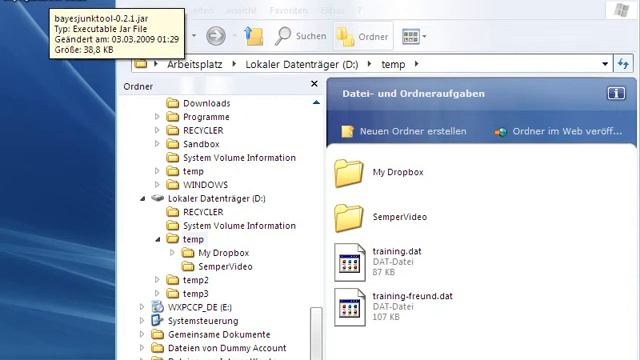640x360 pixels.
Task: Select SemperVideo folder in tree
Action: coord(225,267)
